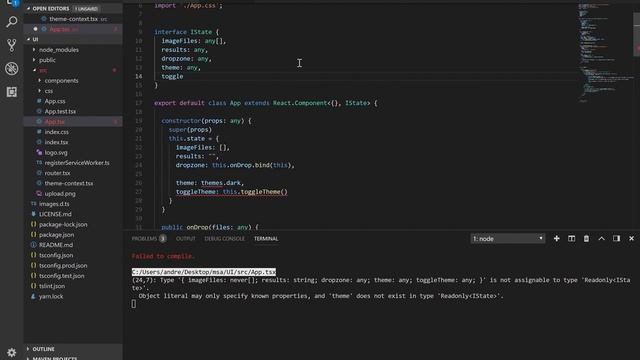Click 'IState' interface name on line 9
This screenshot has width=640, height=360.
pyautogui.click(x=201, y=32)
